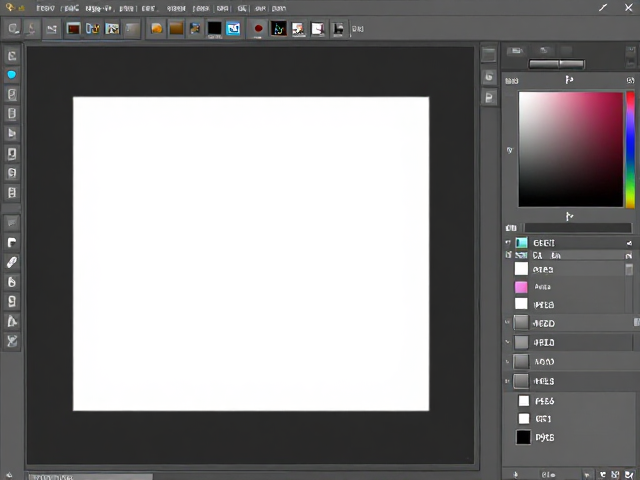
Task: Click the dark input bar below the color picker
Action: click(x=578, y=228)
